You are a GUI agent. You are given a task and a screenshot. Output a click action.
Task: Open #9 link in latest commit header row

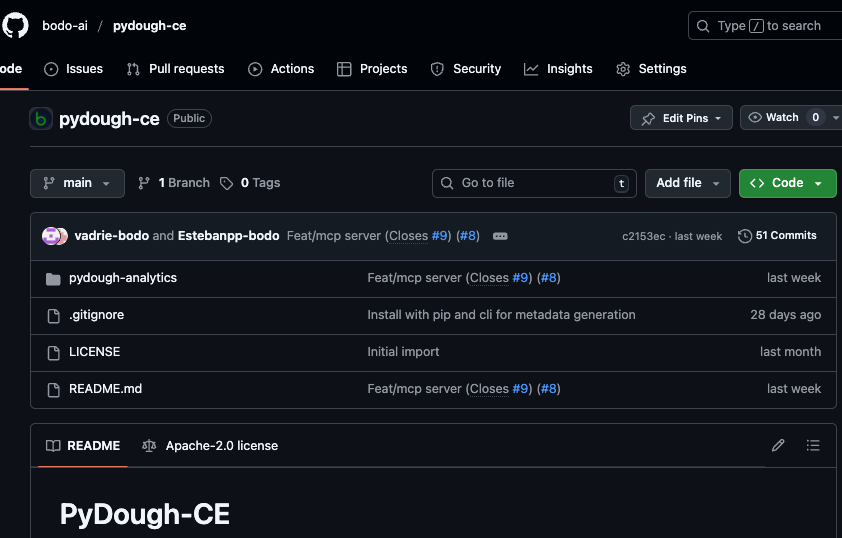pos(440,236)
